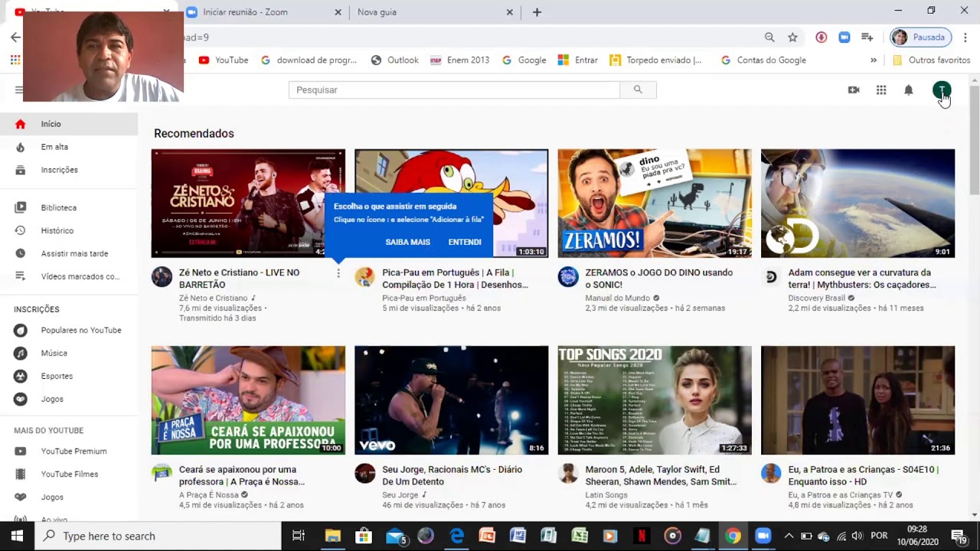Image resolution: width=980 pixels, height=551 pixels.
Task: Bookmark this page with the star icon
Action: [x=792, y=37]
